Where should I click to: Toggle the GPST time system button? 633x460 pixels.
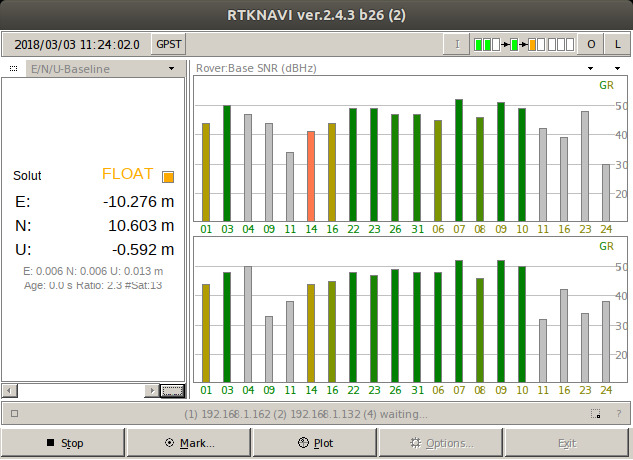click(168, 44)
